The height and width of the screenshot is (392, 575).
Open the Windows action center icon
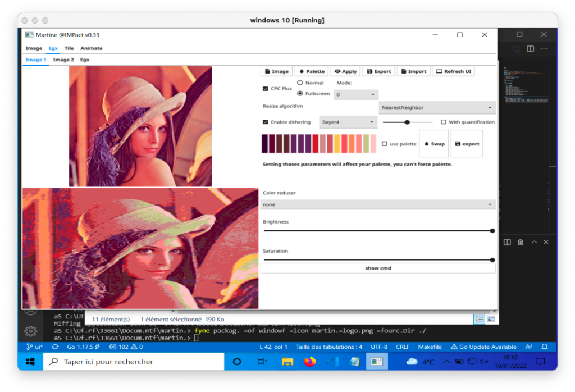[540, 362]
